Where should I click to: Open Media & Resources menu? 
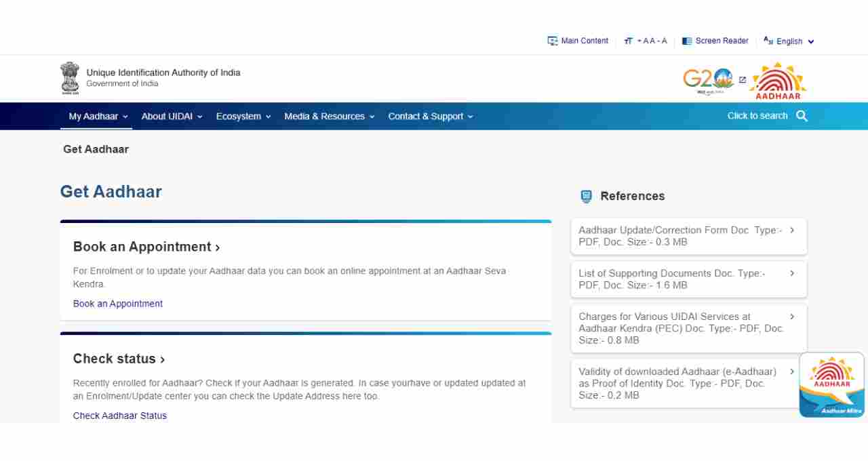[330, 117]
